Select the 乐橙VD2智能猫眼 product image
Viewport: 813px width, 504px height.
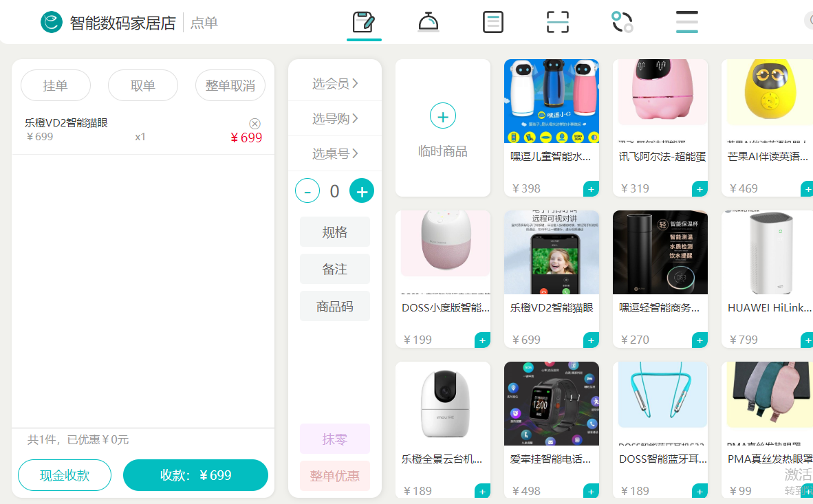pyautogui.click(x=552, y=252)
